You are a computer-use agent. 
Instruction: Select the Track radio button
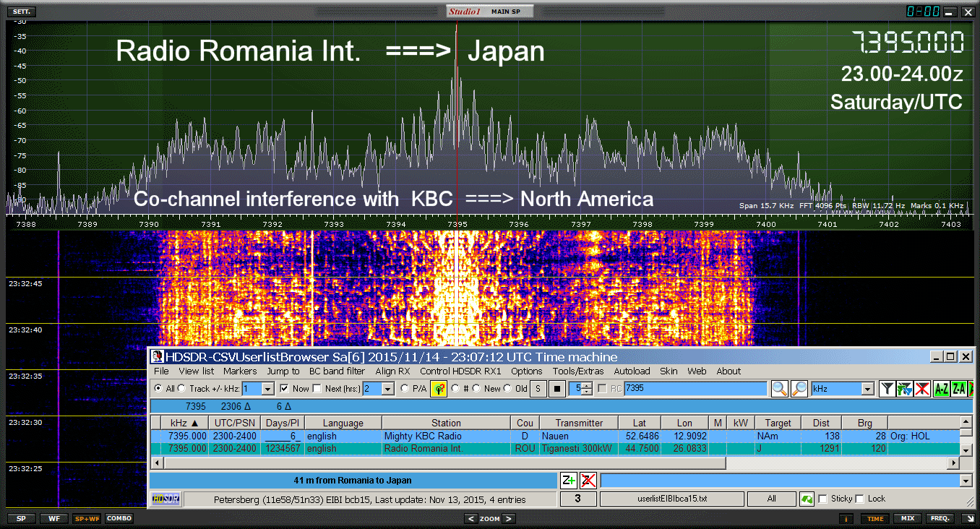click(x=182, y=389)
